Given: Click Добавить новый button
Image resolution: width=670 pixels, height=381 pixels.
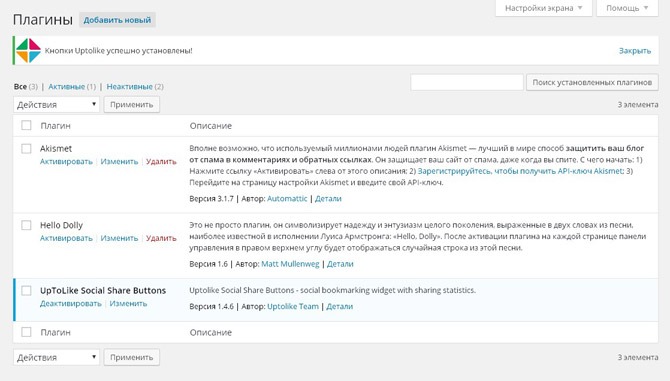Looking at the screenshot, I should pos(117,20).
